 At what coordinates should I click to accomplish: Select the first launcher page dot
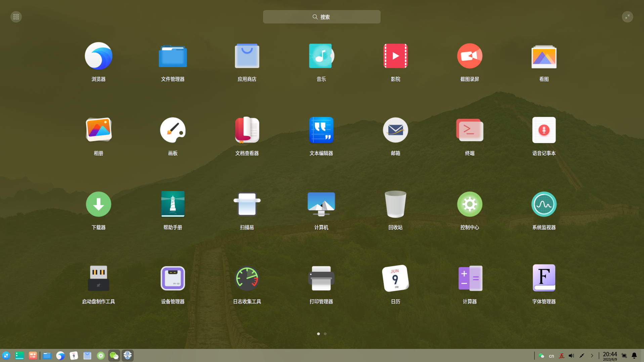tap(318, 334)
